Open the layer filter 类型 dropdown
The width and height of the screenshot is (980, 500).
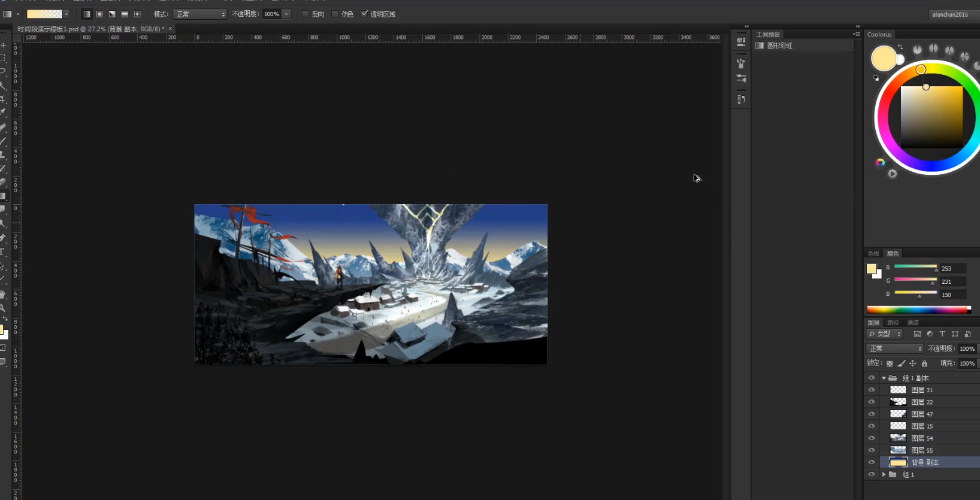tap(884, 334)
